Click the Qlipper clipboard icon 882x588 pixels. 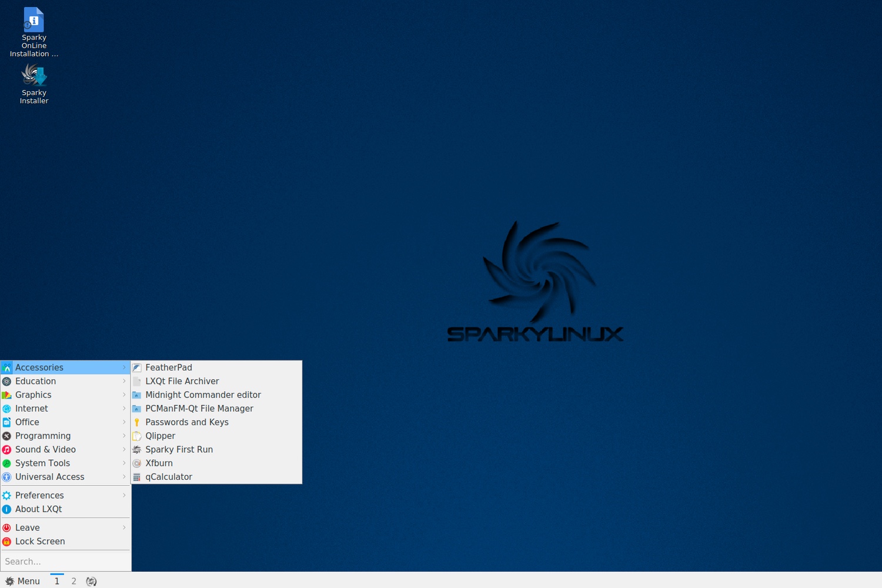137,436
